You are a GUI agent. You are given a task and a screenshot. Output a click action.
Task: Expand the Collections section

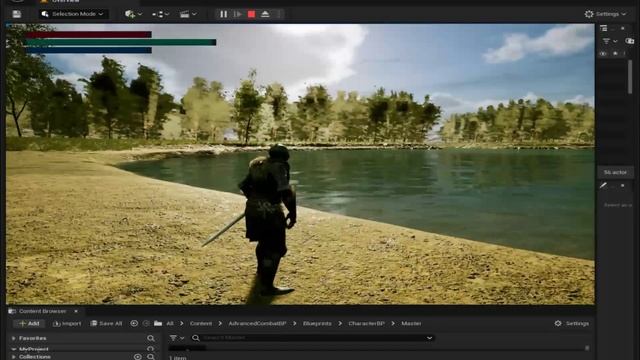point(13,357)
